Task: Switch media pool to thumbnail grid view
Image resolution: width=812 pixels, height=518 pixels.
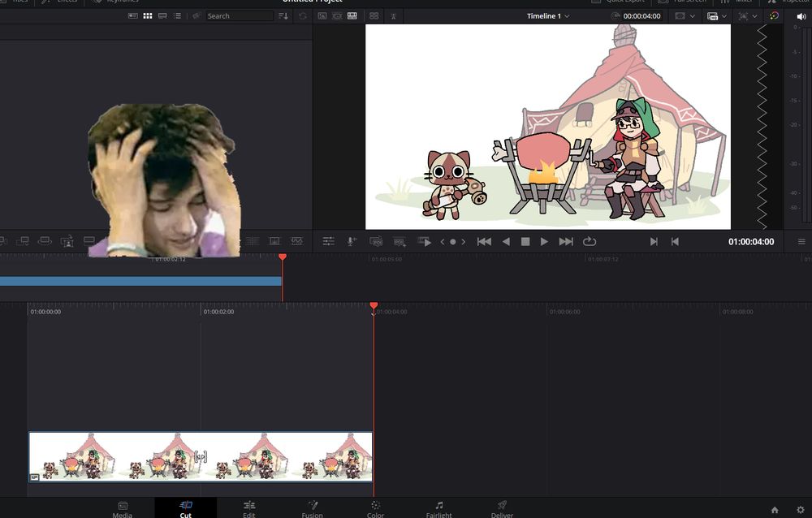Action: coord(148,16)
